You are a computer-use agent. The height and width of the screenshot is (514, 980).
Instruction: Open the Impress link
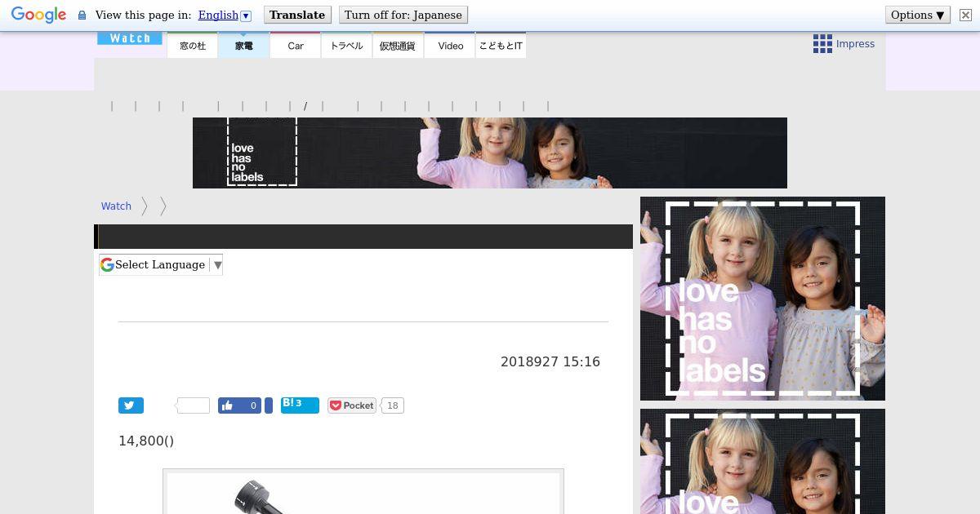pyautogui.click(x=855, y=44)
